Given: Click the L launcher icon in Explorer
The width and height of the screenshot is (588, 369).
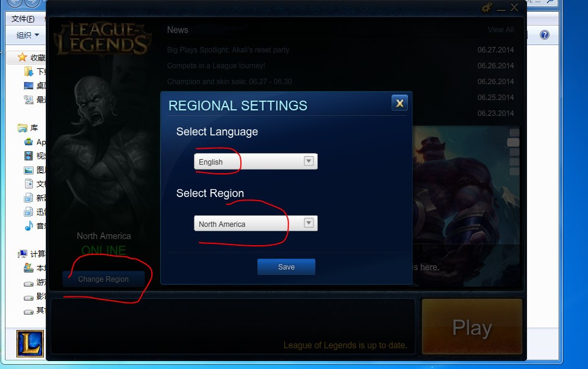Looking at the screenshot, I should [30, 343].
